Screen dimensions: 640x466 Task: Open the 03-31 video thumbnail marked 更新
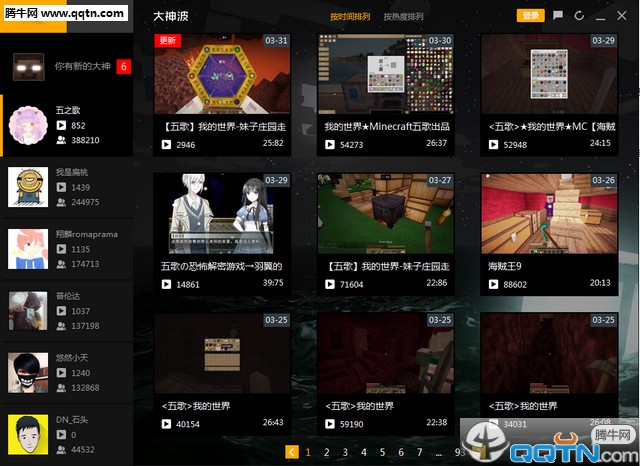[x=222, y=74]
